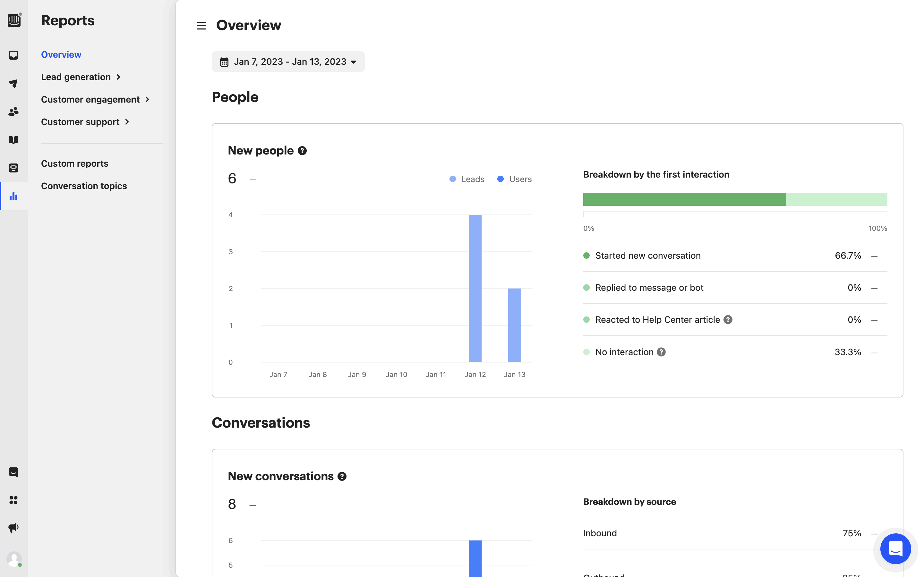This screenshot has height=577, width=924.
Task: Open the App Store grid icon
Action: tap(14, 500)
